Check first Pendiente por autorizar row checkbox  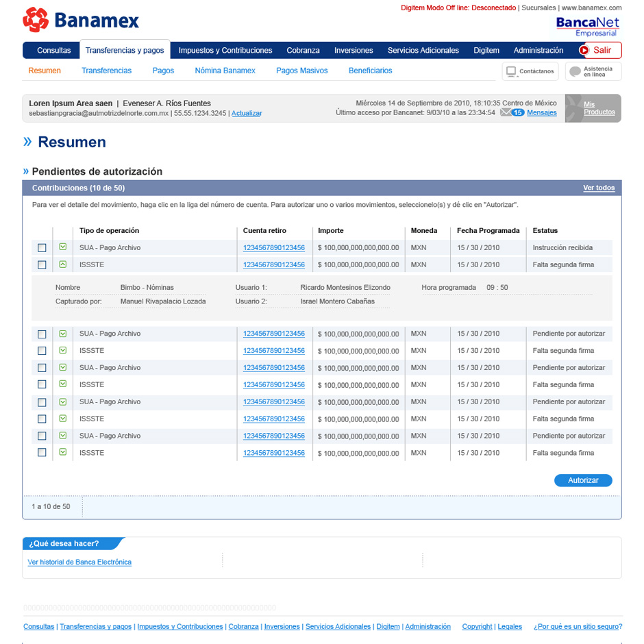point(42,334)
